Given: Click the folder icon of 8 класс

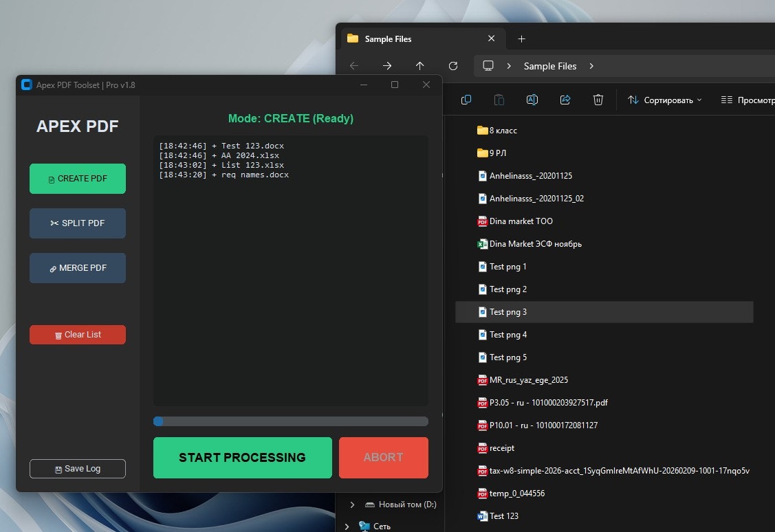Looking at the screenshot, I should [x=483, y=131].
